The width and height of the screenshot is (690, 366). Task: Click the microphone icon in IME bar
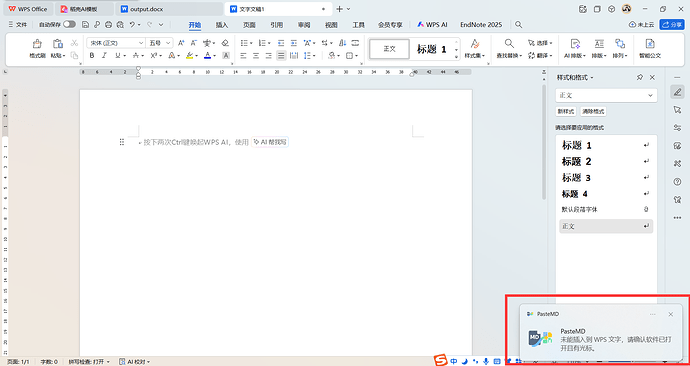(486, 361)
